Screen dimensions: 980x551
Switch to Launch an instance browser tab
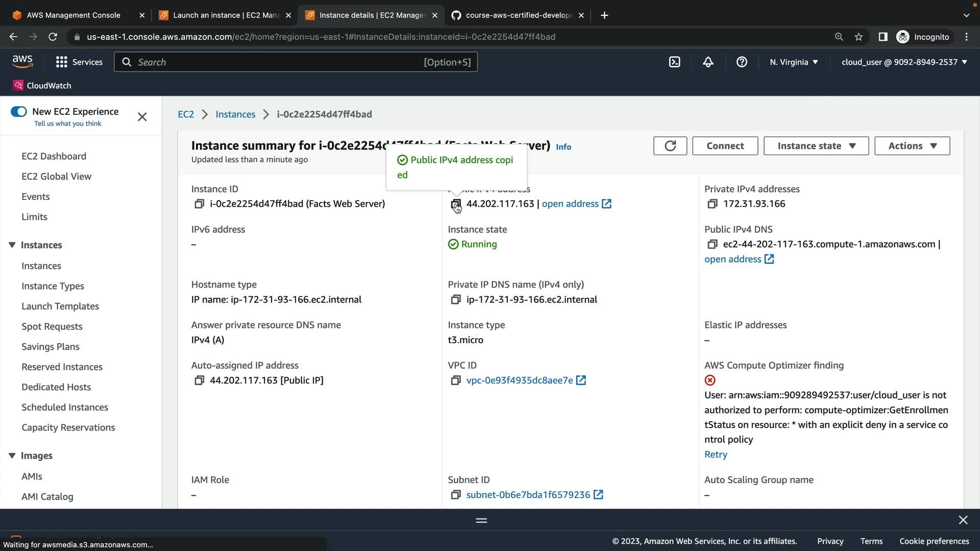225,15
